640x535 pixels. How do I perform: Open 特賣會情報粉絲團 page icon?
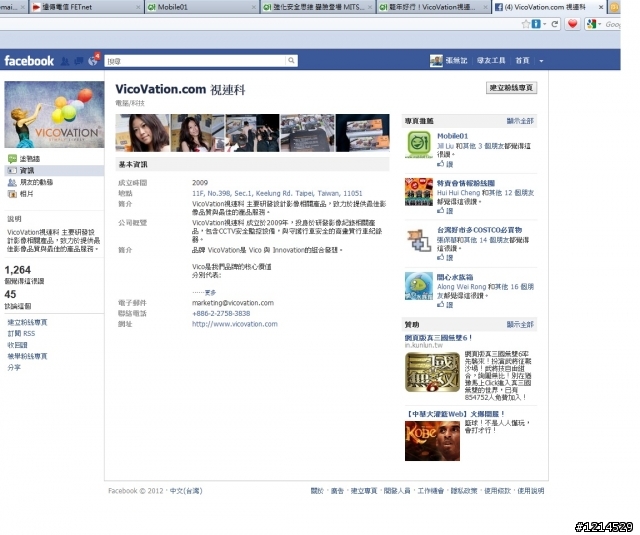tap(419, 192)
